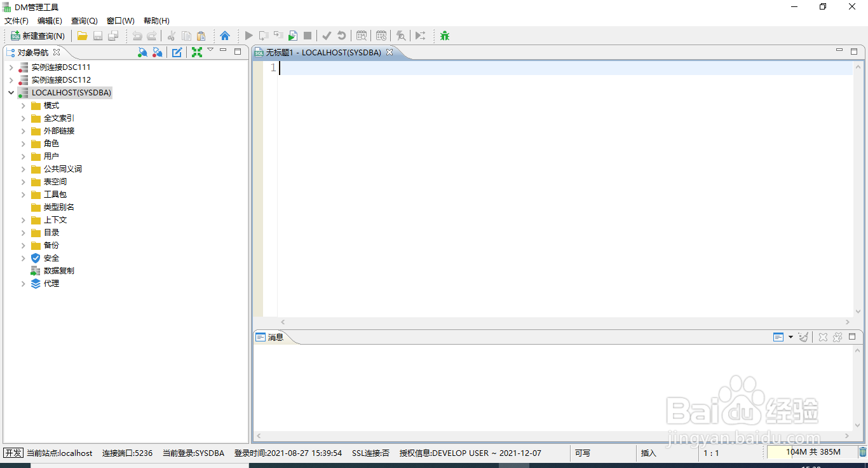Open the navigator view menu triangle
868x468 pixels.
210,50
